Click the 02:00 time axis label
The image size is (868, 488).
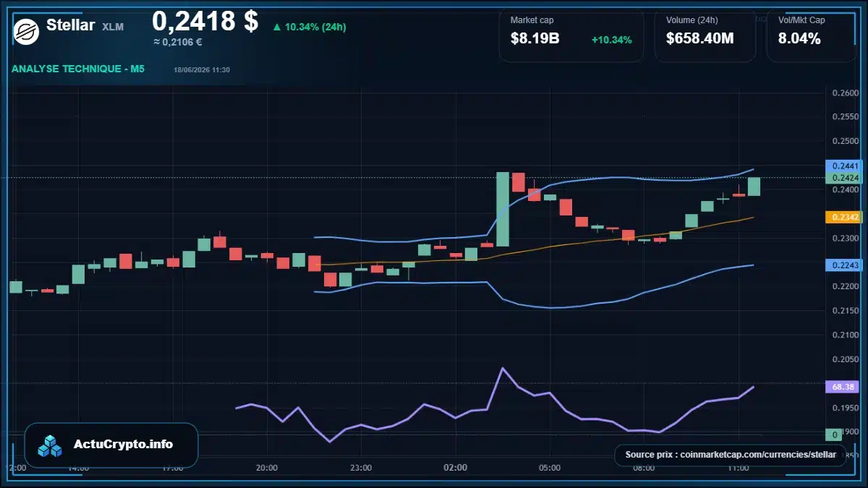pyautogui.click(x=456, y=468)
